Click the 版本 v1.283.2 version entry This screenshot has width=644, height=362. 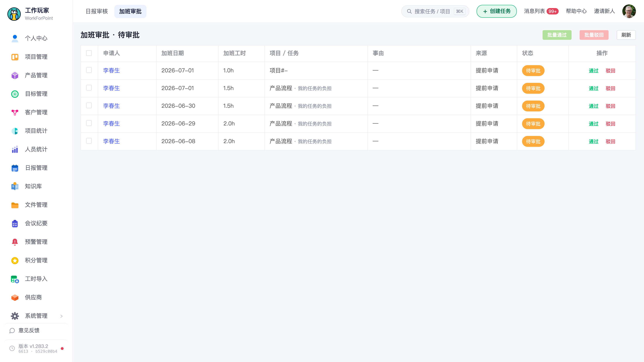[x=36, y=349]
